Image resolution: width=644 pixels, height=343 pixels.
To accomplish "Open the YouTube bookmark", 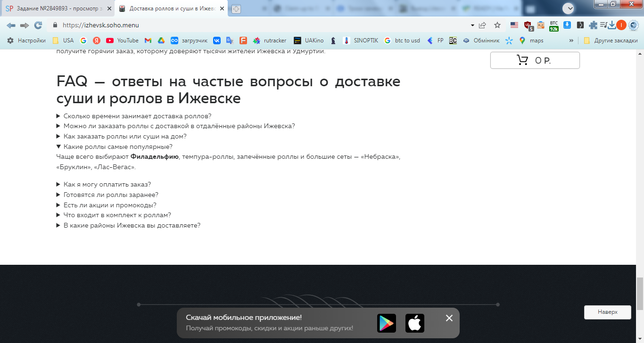I will pos(123,41).
